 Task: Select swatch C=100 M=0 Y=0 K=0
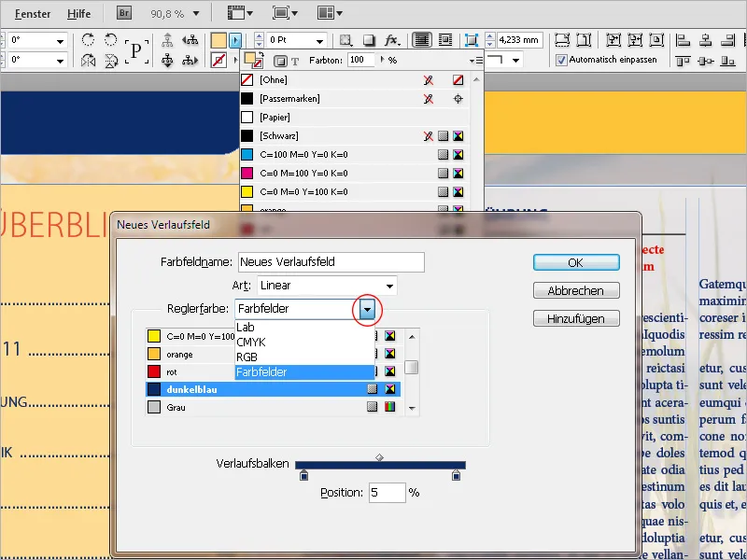[x=355, y=154]
